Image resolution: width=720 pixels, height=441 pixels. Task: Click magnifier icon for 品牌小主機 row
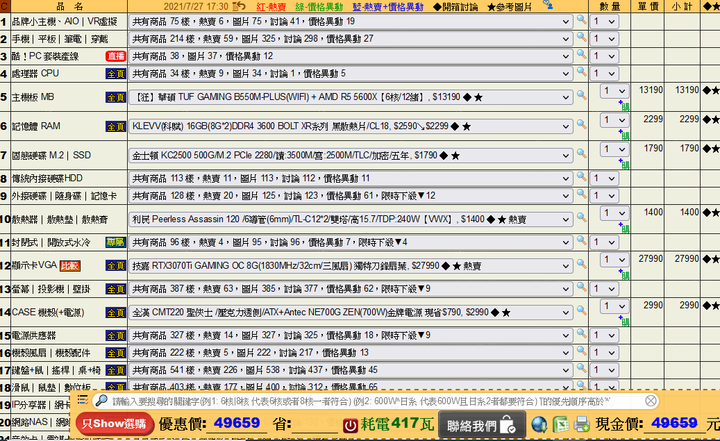[581, 20]
